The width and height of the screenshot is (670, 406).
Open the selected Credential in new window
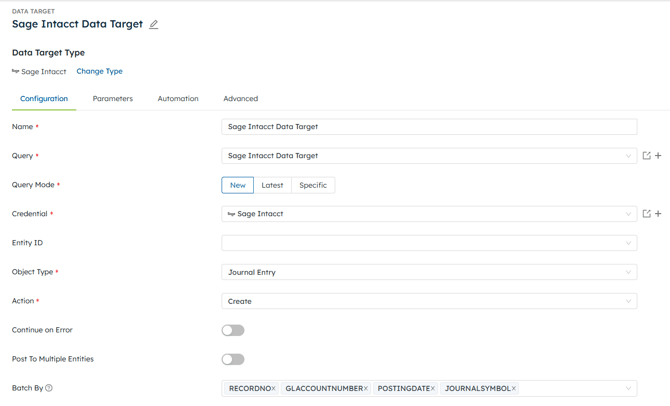pyautogui.click(x=646, y=214)
